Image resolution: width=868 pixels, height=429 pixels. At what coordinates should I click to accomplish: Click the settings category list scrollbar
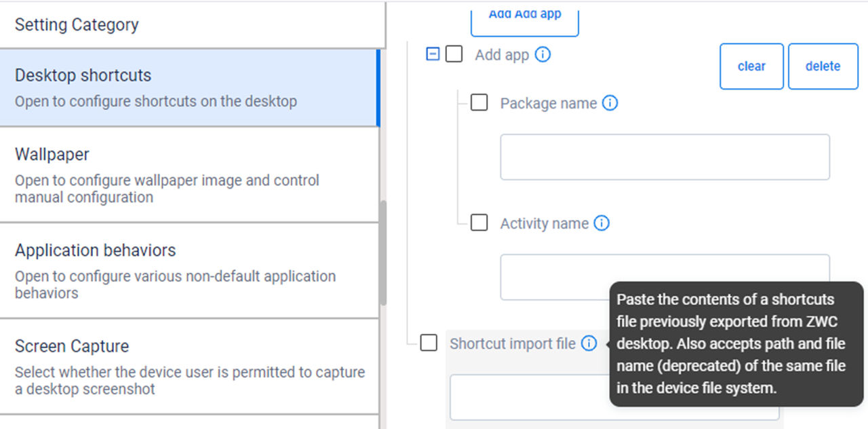click(383, 253)
